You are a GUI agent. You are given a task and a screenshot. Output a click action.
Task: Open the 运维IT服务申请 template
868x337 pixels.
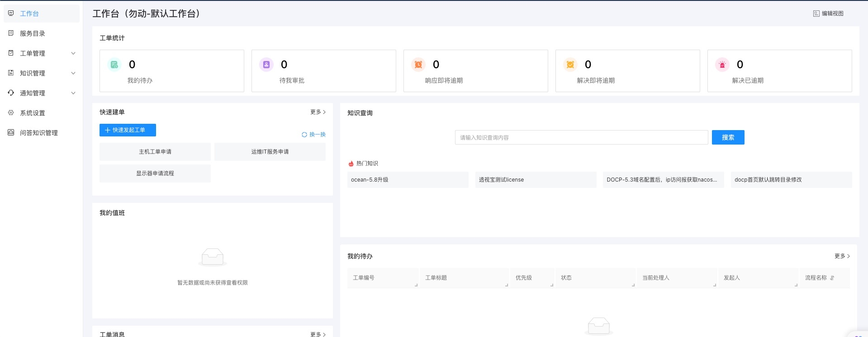pyautogui.click(x=270, y=152)
